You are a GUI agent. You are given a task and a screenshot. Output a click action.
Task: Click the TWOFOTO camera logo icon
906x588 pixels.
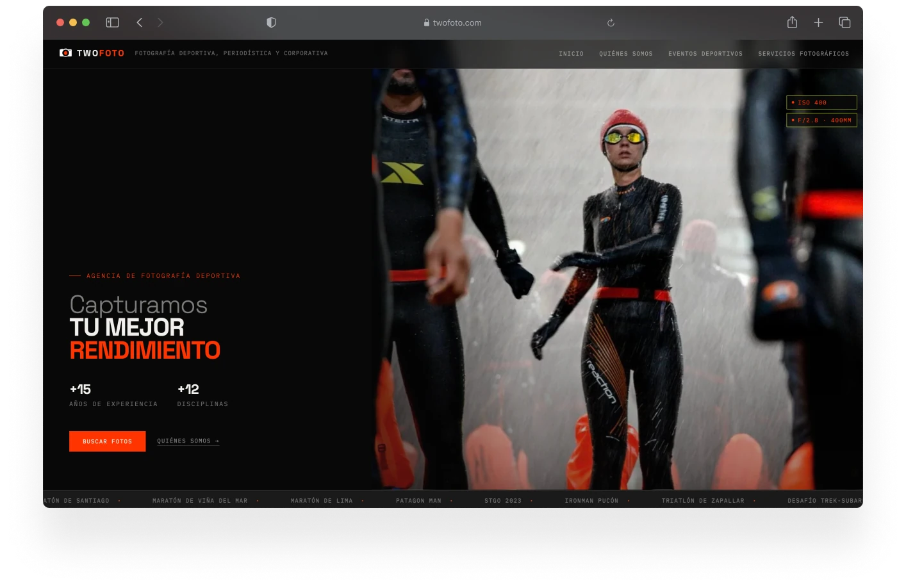(65, 53)
